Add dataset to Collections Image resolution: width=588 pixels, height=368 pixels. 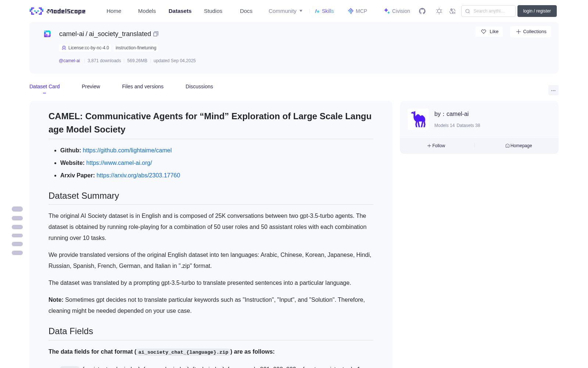point(531,32)
